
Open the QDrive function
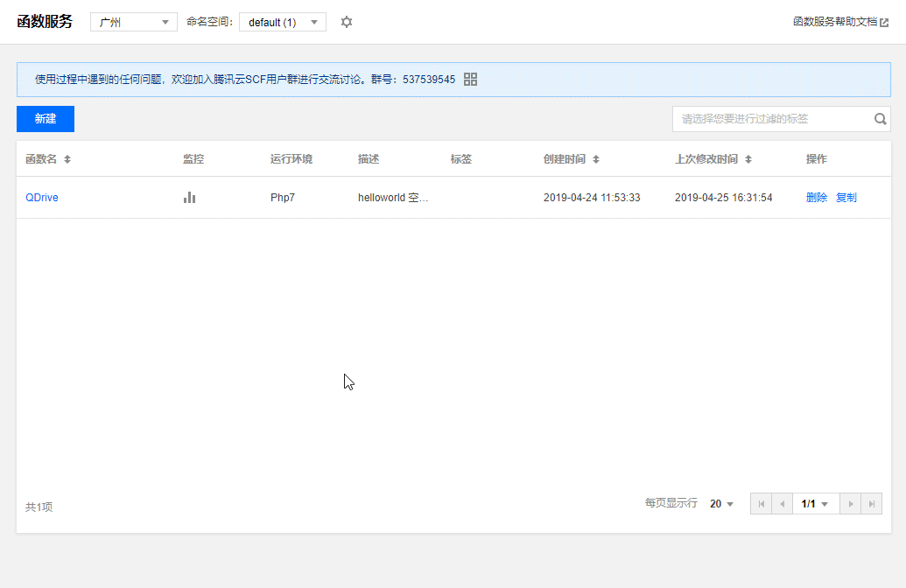point(41,198)
